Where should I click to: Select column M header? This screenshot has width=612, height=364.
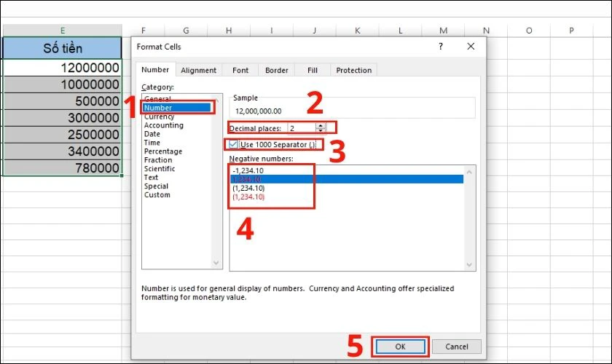pos(444,31)
